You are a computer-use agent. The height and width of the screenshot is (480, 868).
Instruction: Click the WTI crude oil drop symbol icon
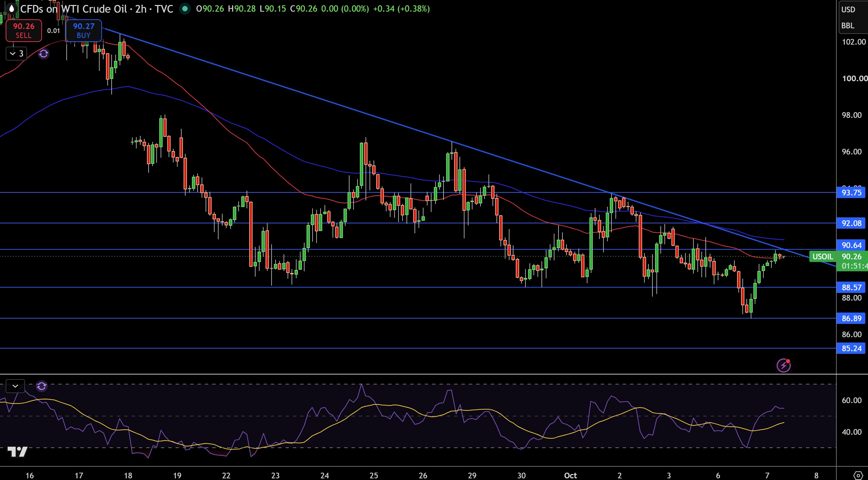pyautogui.click(x=12, y=9)
